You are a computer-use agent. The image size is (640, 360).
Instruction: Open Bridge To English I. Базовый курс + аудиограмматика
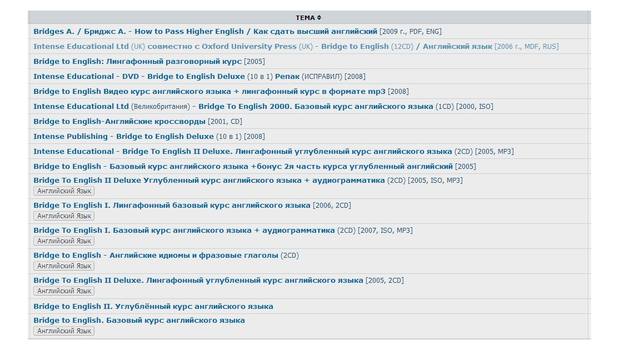(184, 230)
